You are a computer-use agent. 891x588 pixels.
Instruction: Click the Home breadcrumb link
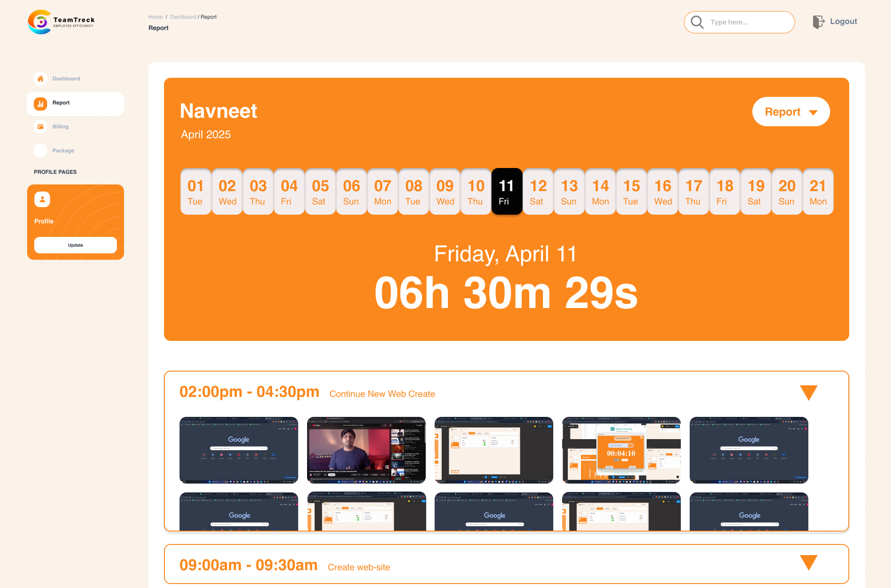pyautogui.click(x=156, y=17)
